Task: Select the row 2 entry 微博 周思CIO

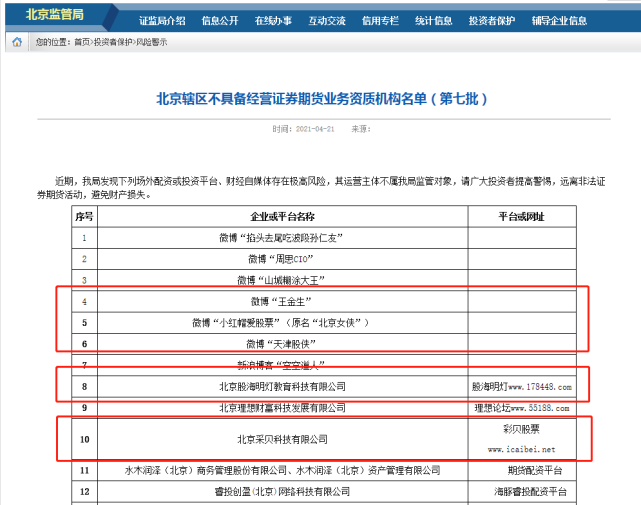Action: [x=281, y=259]
